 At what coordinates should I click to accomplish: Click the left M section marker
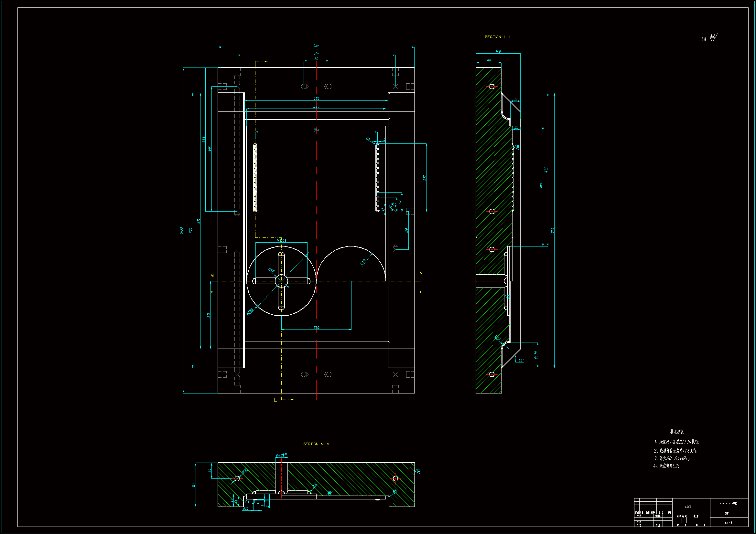coord(212,275)
